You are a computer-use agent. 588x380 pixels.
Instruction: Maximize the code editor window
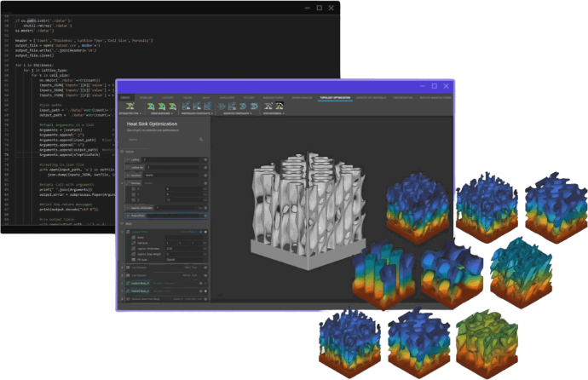click(320, 8)
